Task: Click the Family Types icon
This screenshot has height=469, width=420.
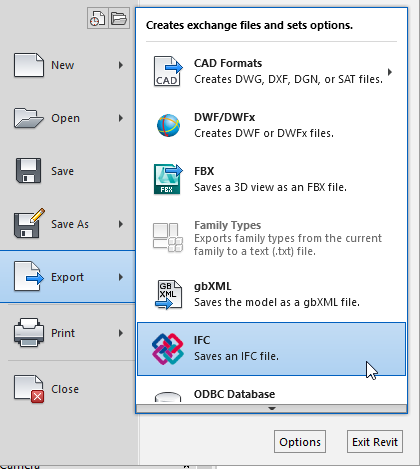Action: [168, 237]
